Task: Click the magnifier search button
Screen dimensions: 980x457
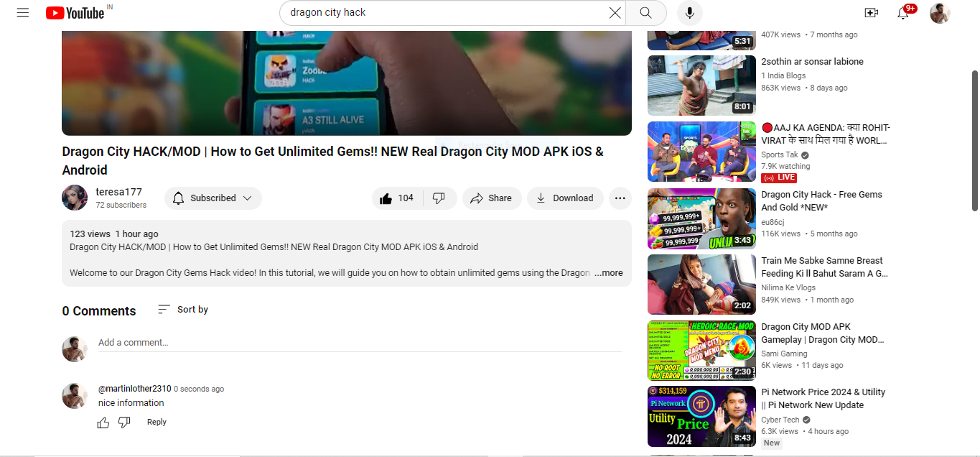Action: tap(645, 13)
